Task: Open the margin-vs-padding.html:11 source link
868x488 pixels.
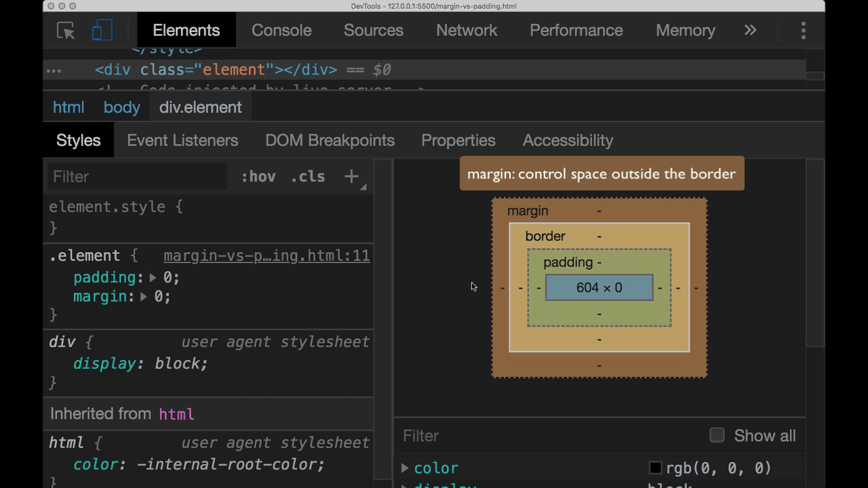Action: pos(267,256)
